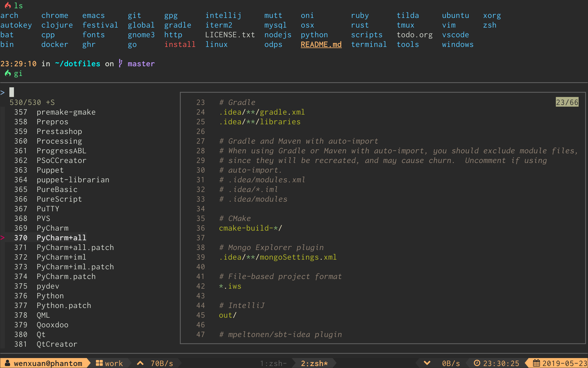Click the wenxuan@phantom session icon
The height and width of the screenshot is (368, 588).
coord(6,363)
